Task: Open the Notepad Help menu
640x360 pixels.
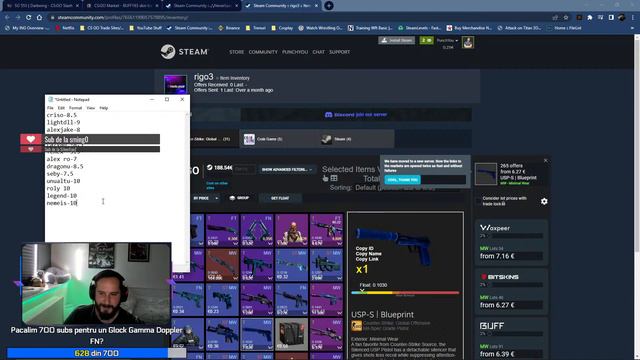Action: (104, 108)
